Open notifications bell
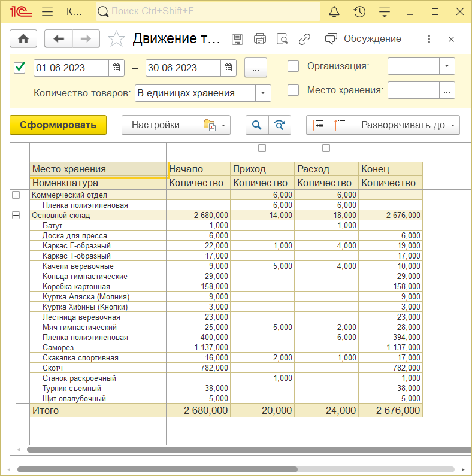Viewport: 472px width, 476px height. 334,11
